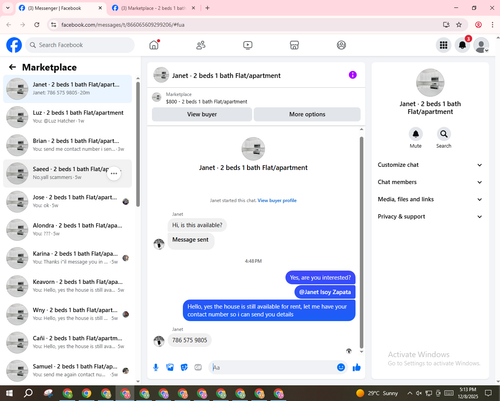500x401 pixels.
Task: Close the Marketplace browser tab
Action: pos(193,8)
